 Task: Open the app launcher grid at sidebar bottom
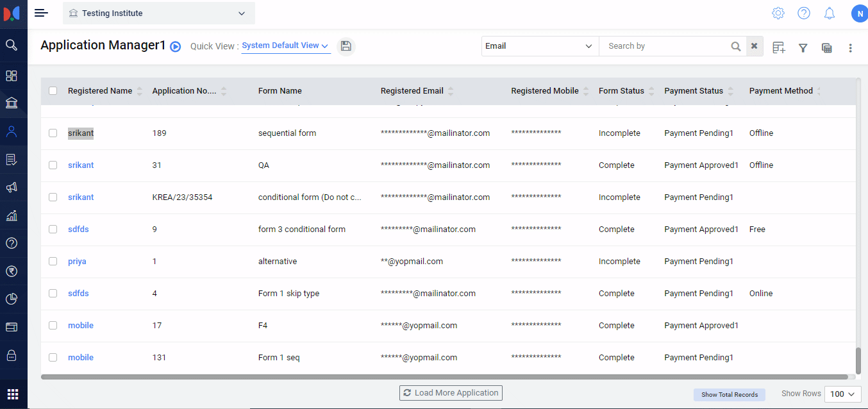(13, 394)
